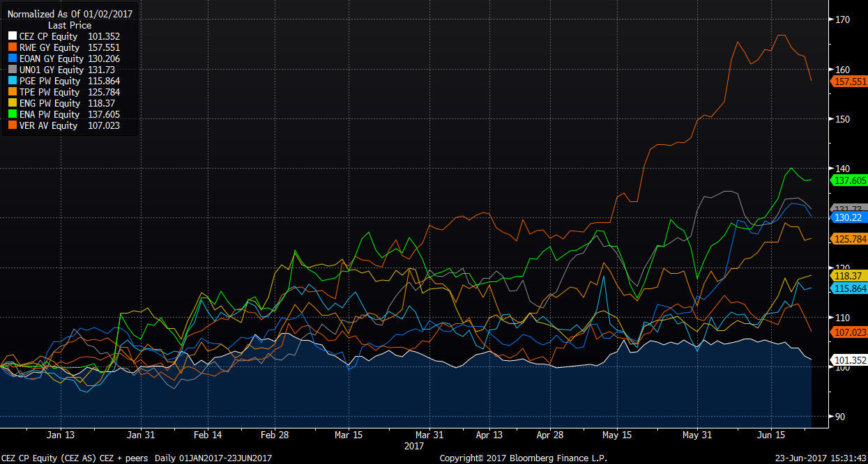This screenshot has height=464, width=868.
Task: Select the TPE PW Equity legend label
Action: click(x=50, y=92)
